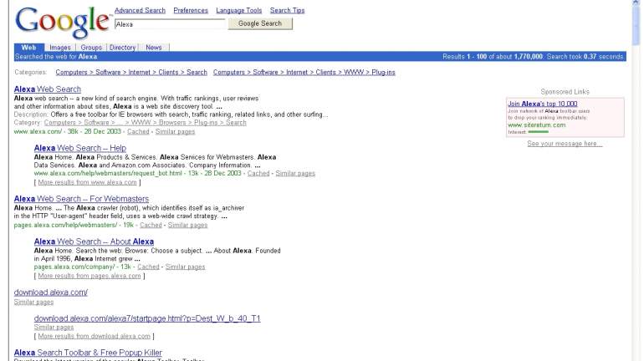The height and width of the screenshot is (361, 644).
Task: Click the green Interest bar in sponsored ad
Action: pos(538,132)
